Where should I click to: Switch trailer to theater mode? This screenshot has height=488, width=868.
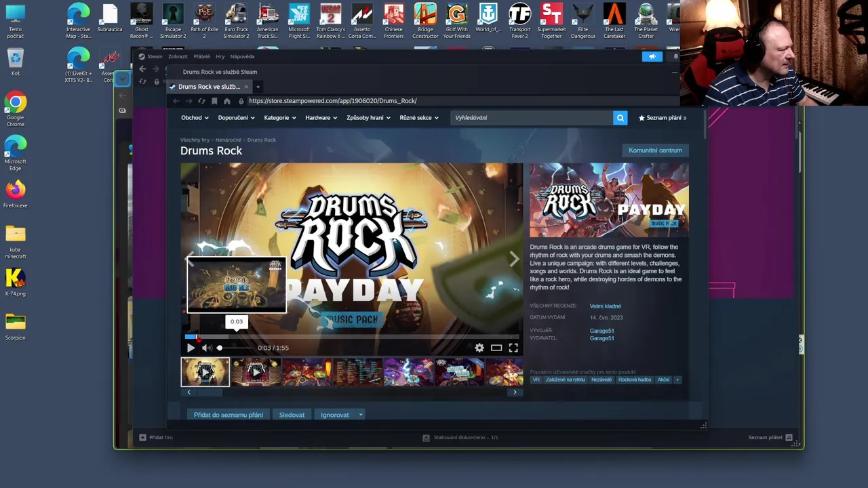point(496,348)
